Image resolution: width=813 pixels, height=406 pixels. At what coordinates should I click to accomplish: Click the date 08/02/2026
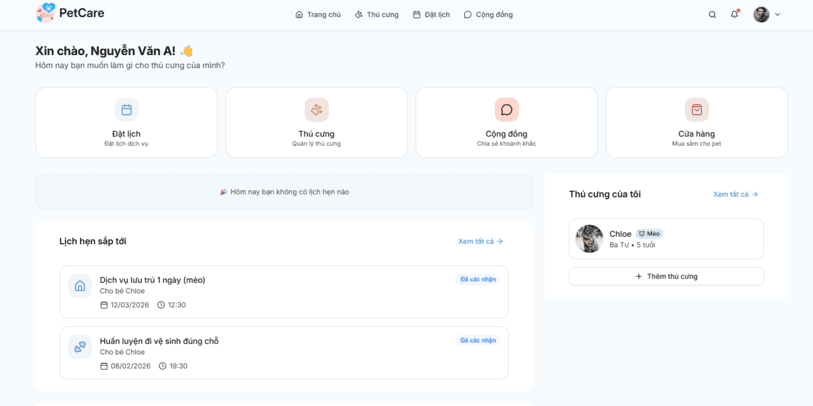(x=131, y=366)
